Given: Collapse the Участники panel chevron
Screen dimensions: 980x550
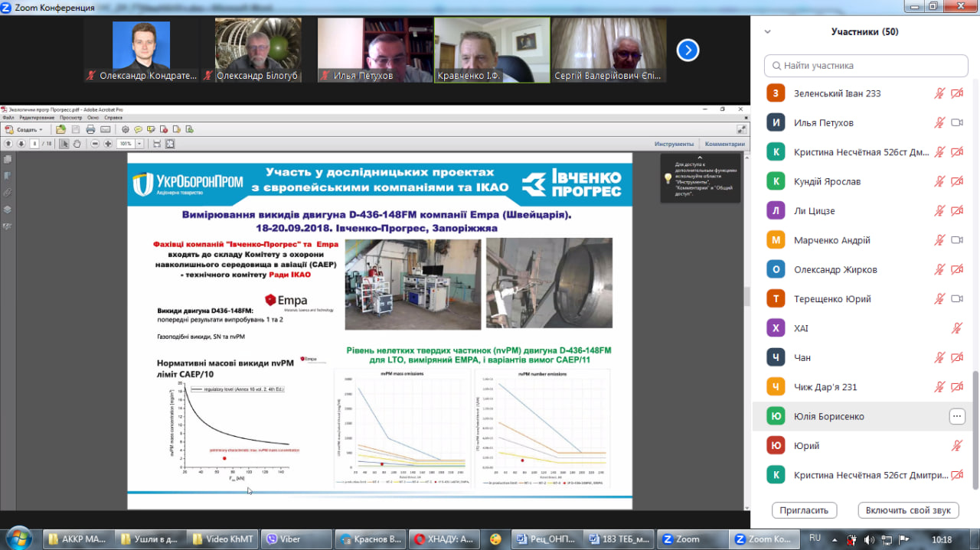Looking at the screenshot, I should pyautogui.click(x=768, y=32).
